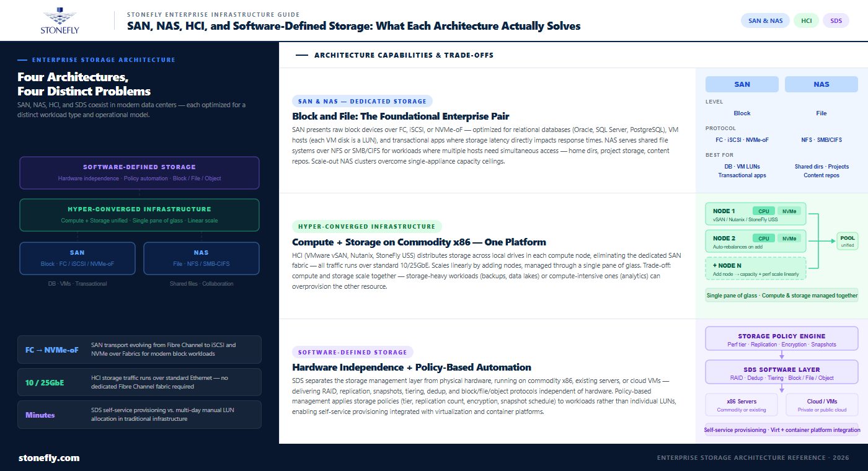Viewport: 868px width, 471px height.
Task: Click the NVMe chip on NODE 2
Action: pos(789,238)
